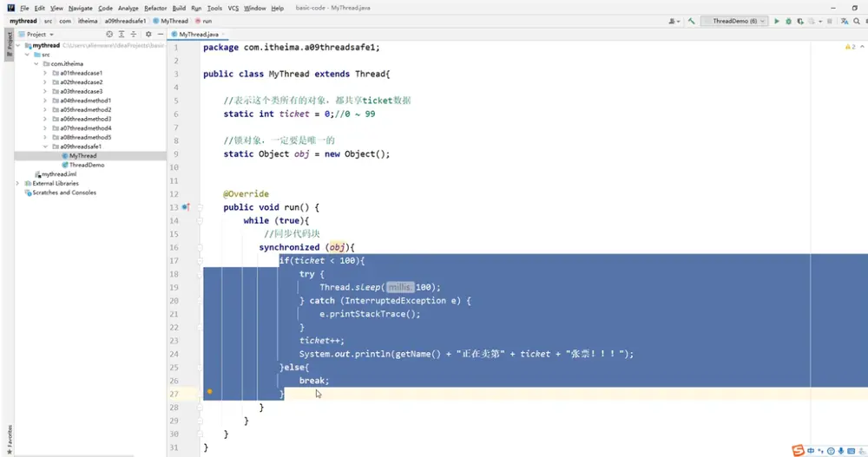
Task: Expand the a04threadmethod1 package
Action: click(45, 101)
